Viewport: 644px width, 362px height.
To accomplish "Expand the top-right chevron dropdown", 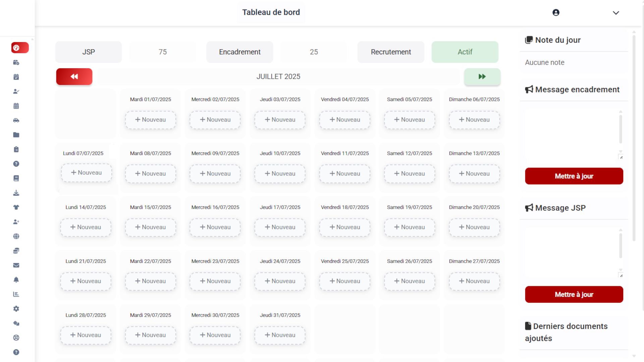I will tap(616, 13).
